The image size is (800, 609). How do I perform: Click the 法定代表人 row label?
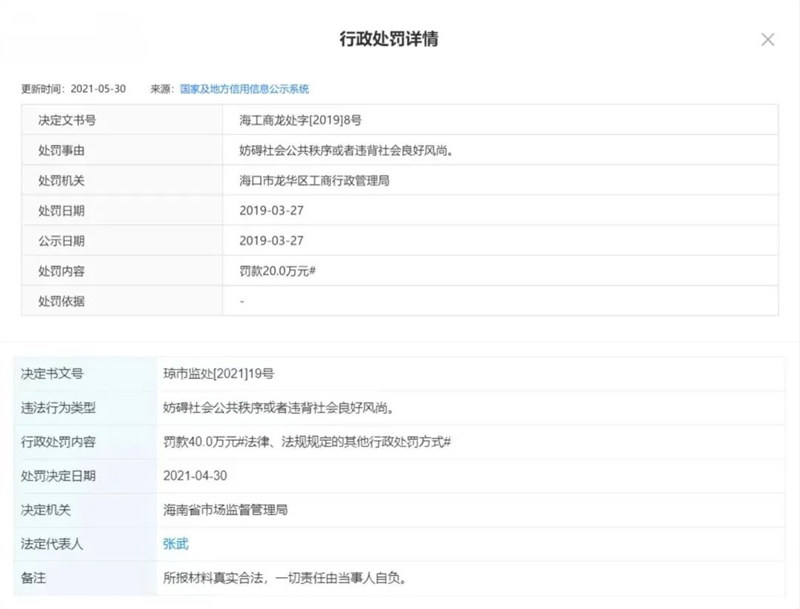click(52, 544)
